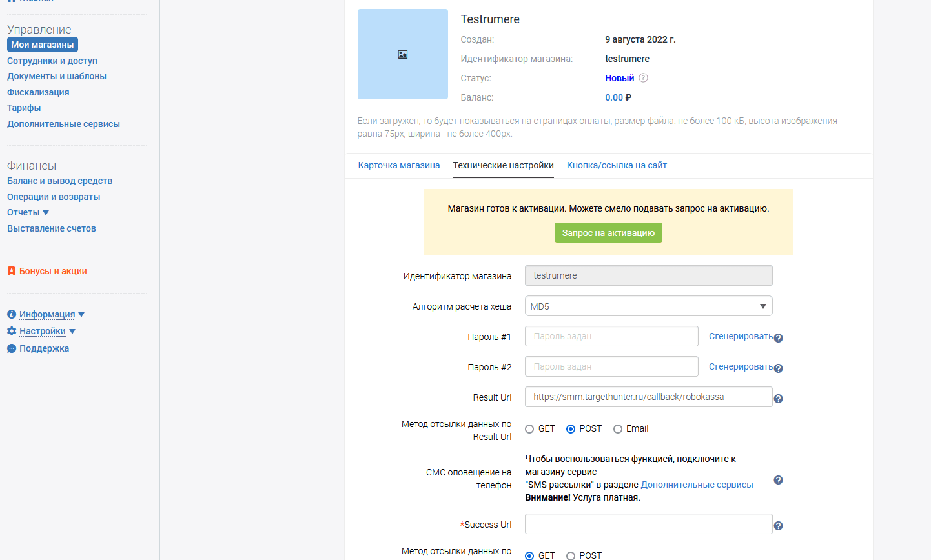The image size is (931, 560).
Task: Switch to Карточка магазина tab
Action: point(398,165)
